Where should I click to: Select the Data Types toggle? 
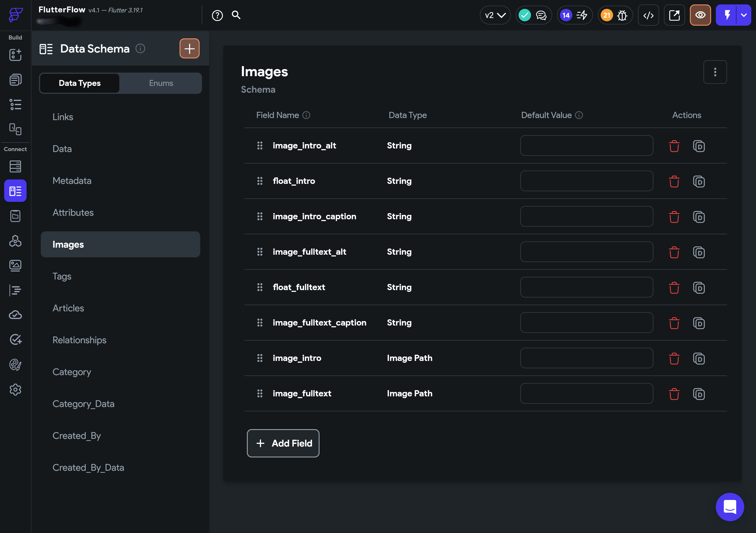(x=79, y=83)
